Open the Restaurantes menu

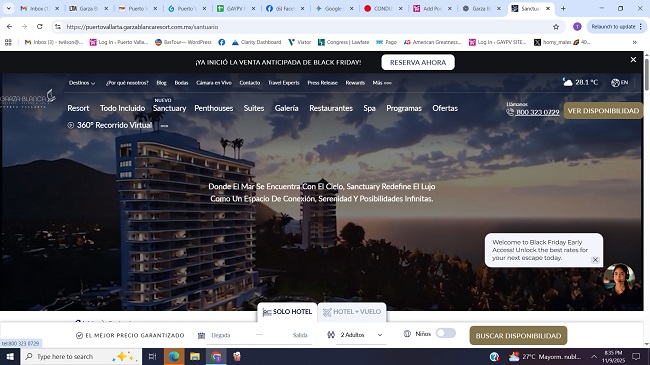pos(331,108)
